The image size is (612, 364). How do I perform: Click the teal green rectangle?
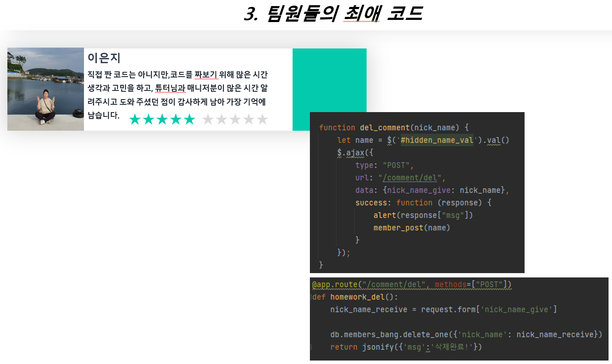point(329,89)
